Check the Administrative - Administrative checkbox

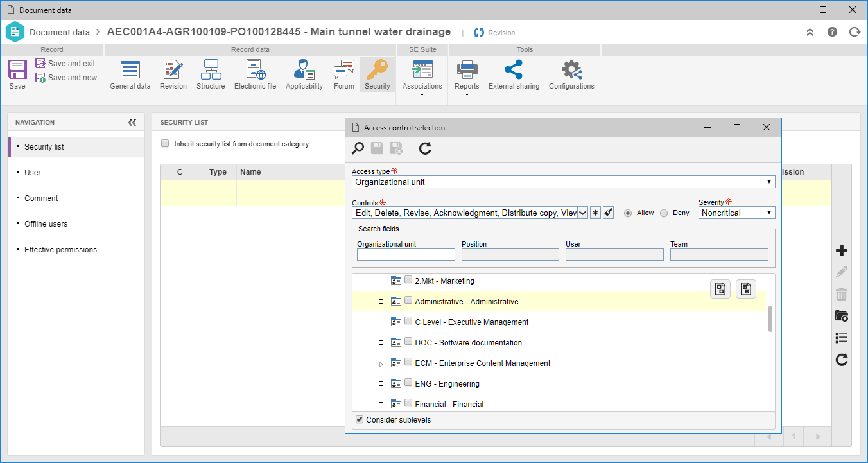point(408,301)
